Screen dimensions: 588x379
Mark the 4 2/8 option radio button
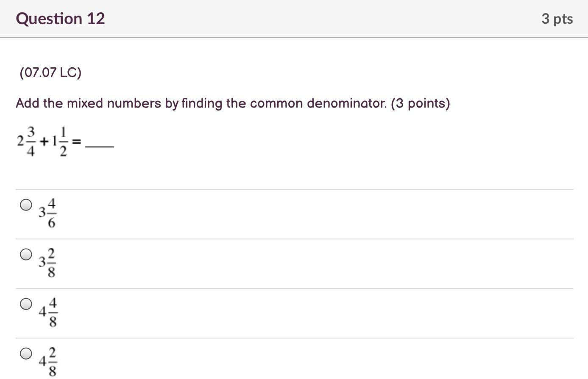coord(26,353)
